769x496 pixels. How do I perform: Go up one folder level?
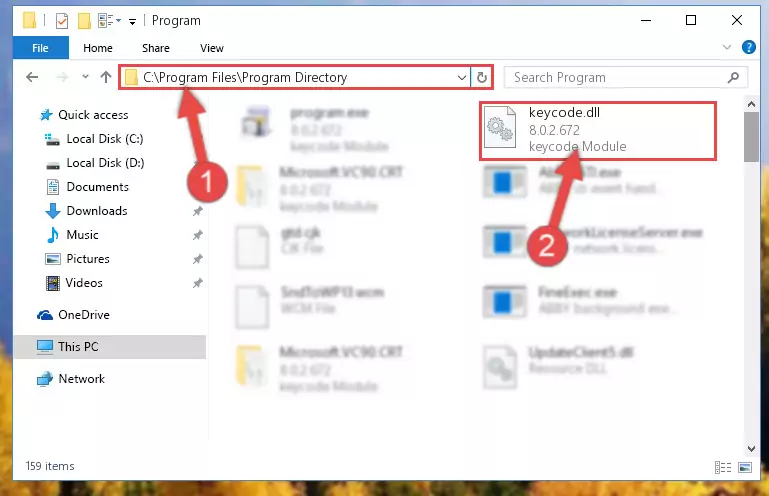[x=105, y=77]
